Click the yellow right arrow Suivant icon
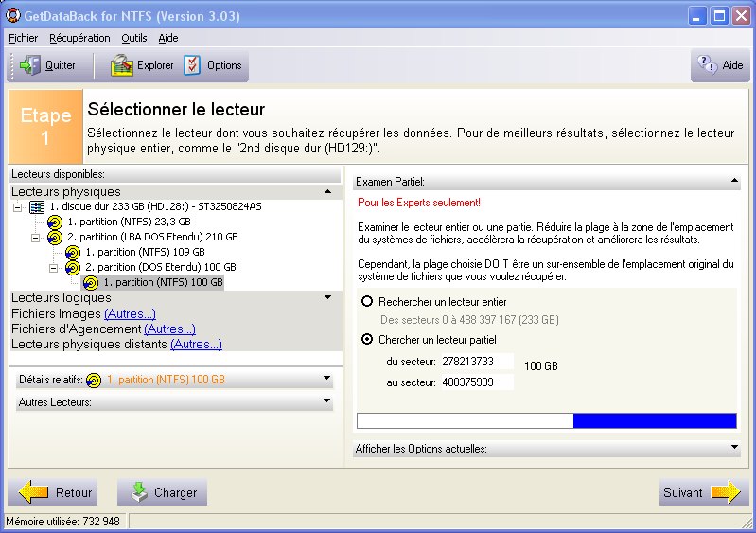Image resolution: width=756 pixels, height=533 pixels. point(726,492)
